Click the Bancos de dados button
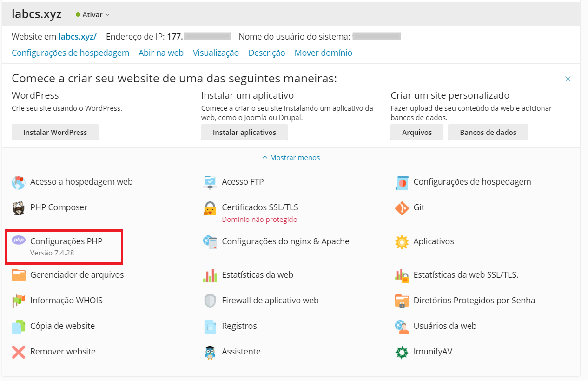The width and height of the screenshot is (588, 381). click(x=488, y=133)
